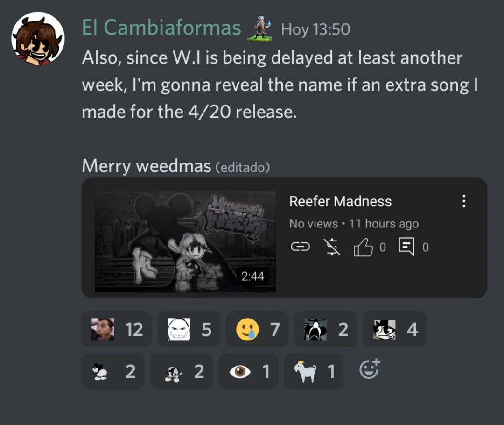Open the three-dot menu on video card
Viewport: 504px width, 425px height.
(464, 201)
